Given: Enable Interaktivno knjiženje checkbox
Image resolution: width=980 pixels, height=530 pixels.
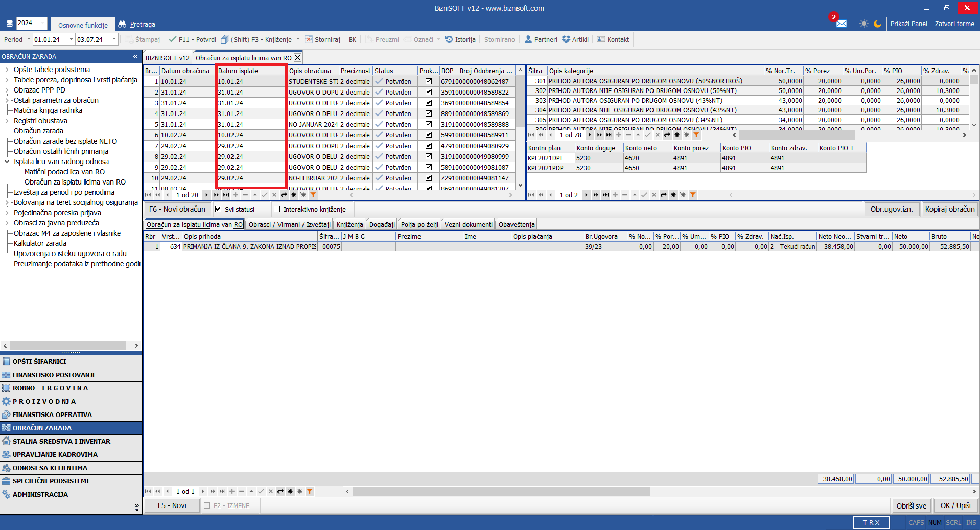Looking at the screenshot, I should (x=277, y=209).
